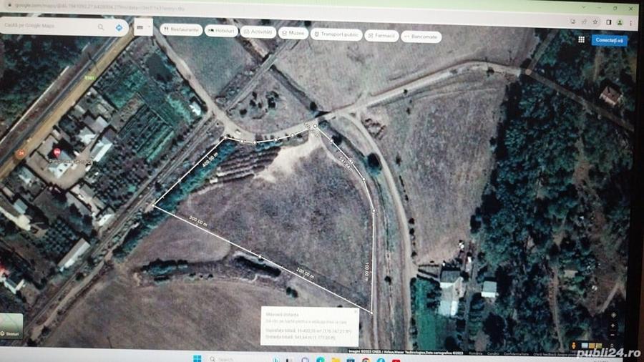
Task: Click the blue Conectați-vă sign-in button
Action: click(609, 40)
